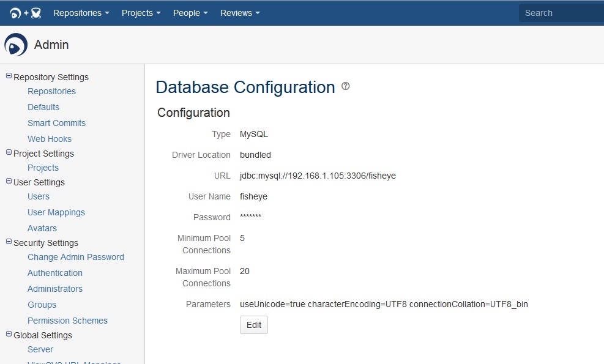Open Avatars settings
The width and height of the screenshot is (604, 364).
pyautogui.click(x=42, y=228)
